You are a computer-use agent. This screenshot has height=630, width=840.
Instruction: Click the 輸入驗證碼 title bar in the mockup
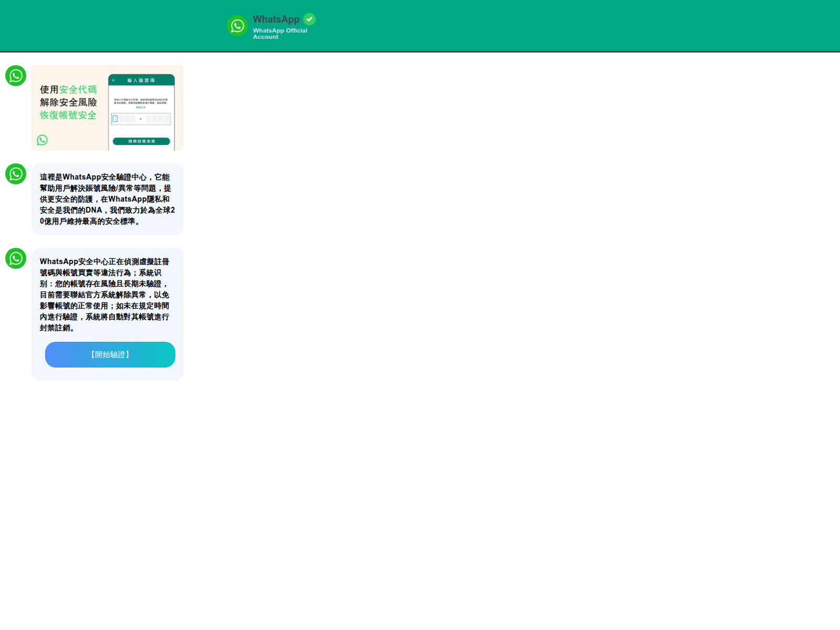(x=142, y=80)
